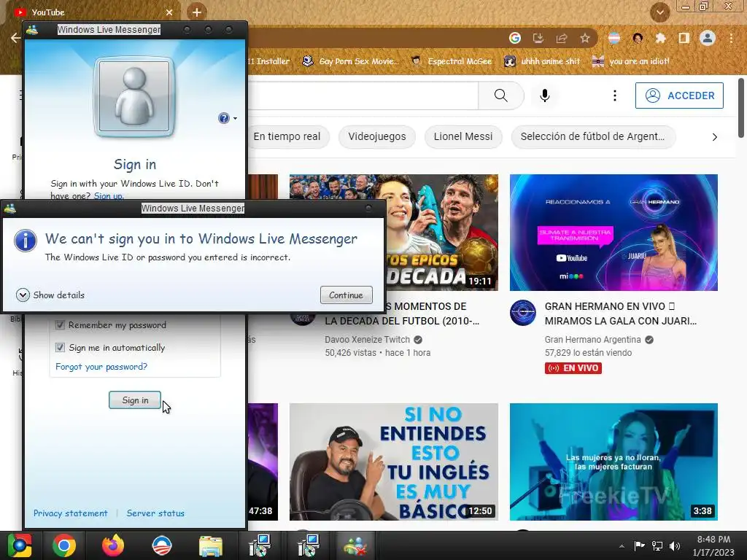Open Espectral McGee bookmark

click(x=451, y=61)
